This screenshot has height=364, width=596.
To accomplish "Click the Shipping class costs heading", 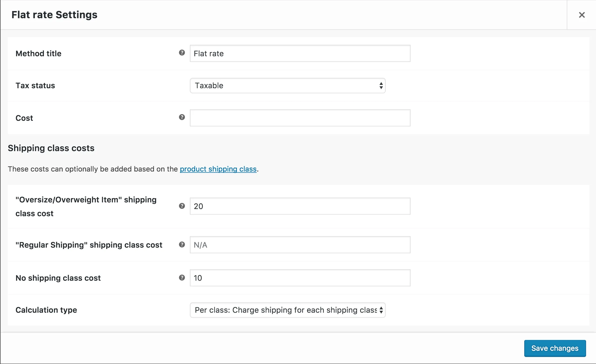I will point(51,148).
